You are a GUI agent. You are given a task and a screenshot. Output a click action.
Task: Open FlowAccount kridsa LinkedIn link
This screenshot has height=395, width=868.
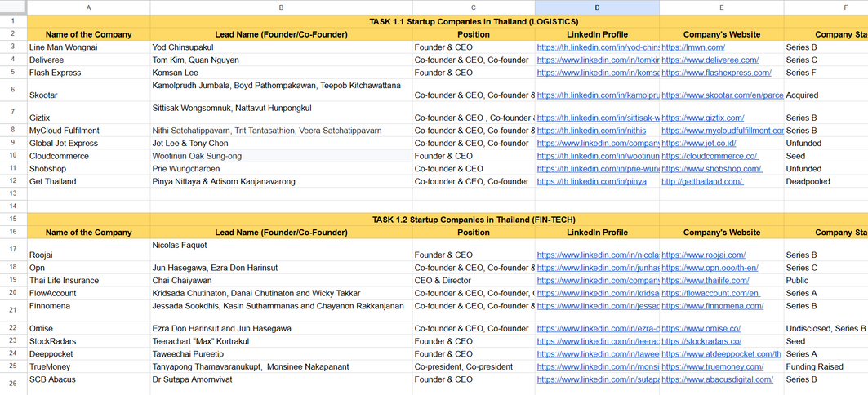click(x=599, y=293)
